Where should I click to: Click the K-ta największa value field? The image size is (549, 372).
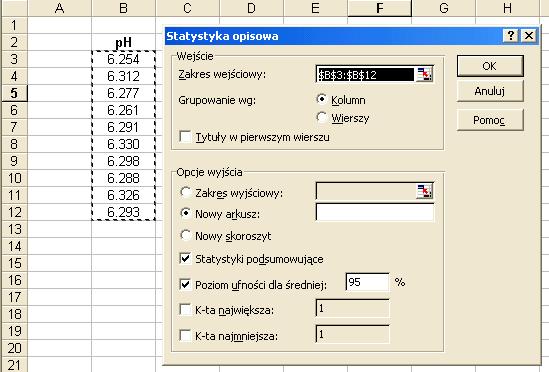[x=353, y=309]
